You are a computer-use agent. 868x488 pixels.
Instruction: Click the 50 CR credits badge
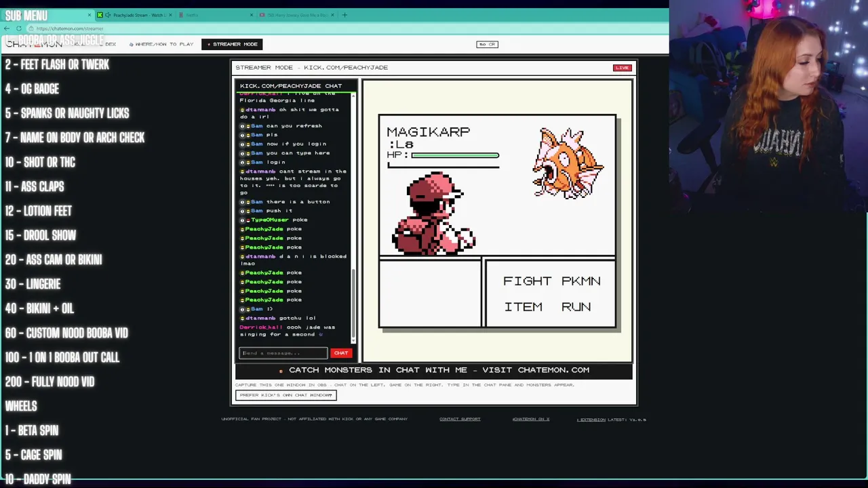(488, 44)
